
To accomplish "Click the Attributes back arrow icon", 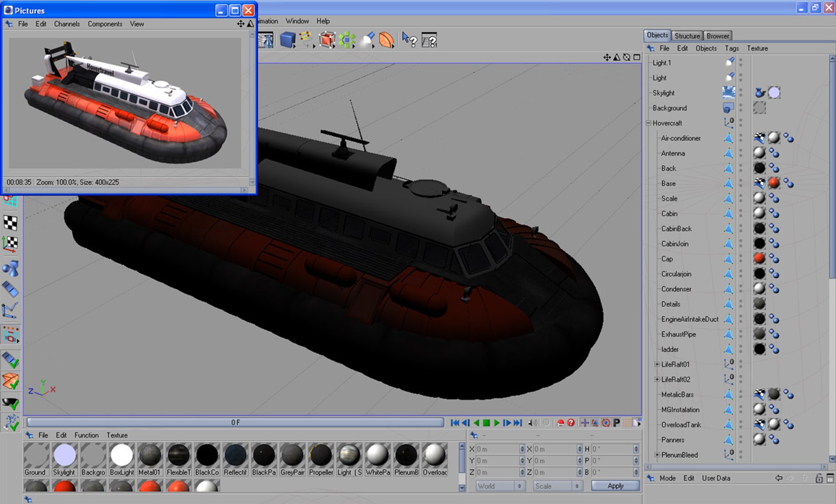I will click(779, 478).
